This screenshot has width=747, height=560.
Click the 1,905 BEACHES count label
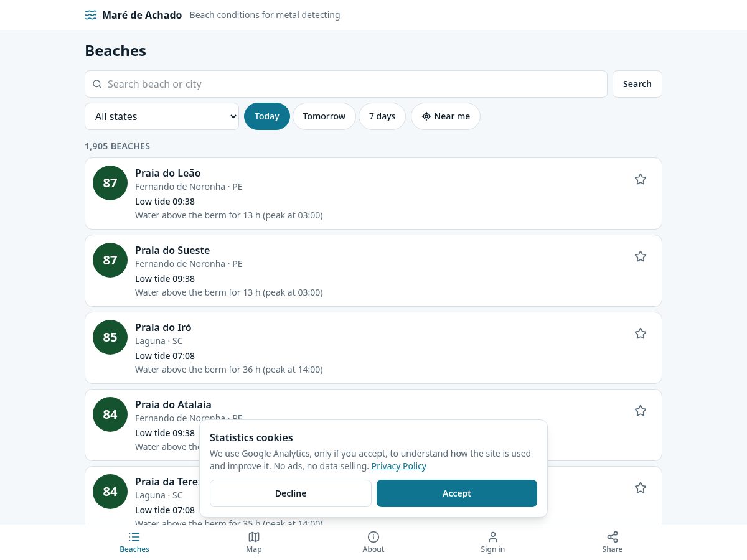117,146
